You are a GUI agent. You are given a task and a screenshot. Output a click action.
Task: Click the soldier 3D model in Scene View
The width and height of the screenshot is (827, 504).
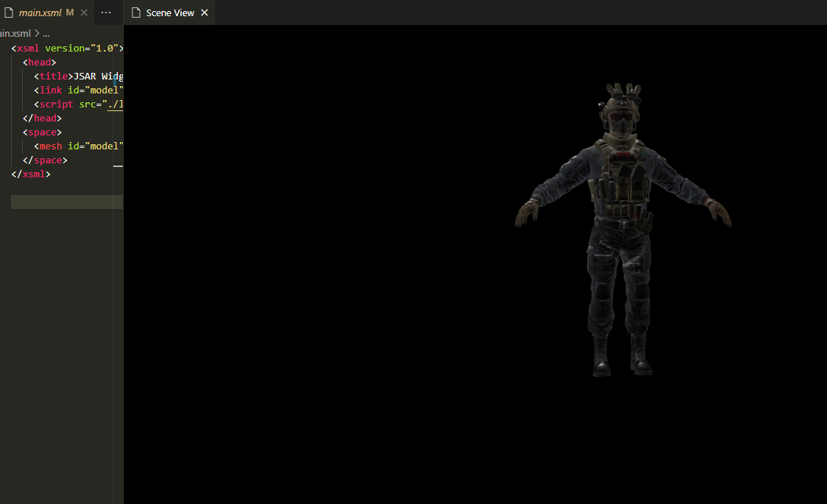click(623, 229)
